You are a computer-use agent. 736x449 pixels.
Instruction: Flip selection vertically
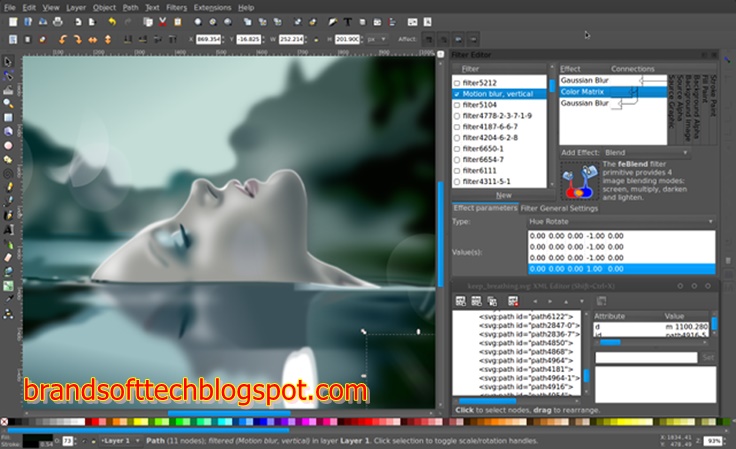(107, 39)
